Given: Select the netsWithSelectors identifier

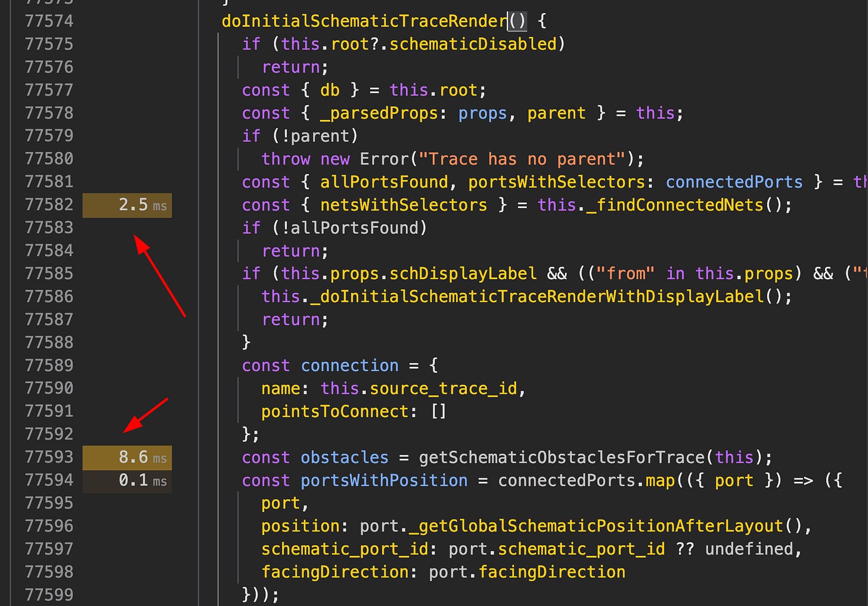Looking at the screenshot, I should (x=404, y=205).
